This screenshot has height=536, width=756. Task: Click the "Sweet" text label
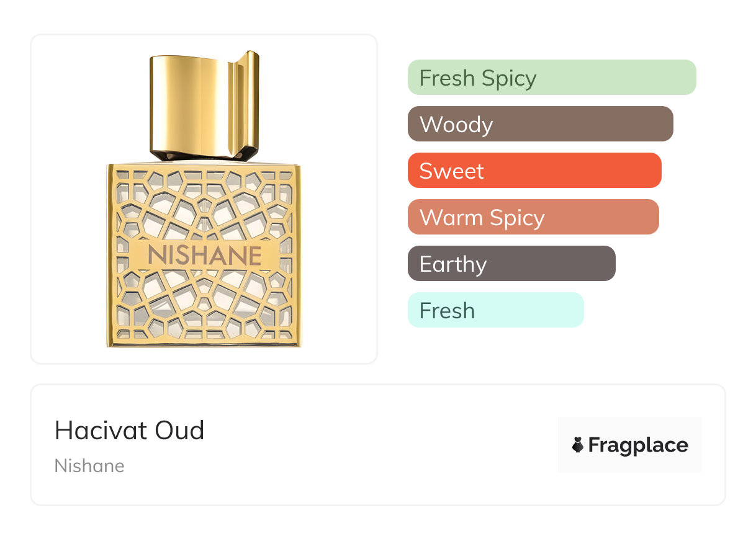[x=451, y=171]
